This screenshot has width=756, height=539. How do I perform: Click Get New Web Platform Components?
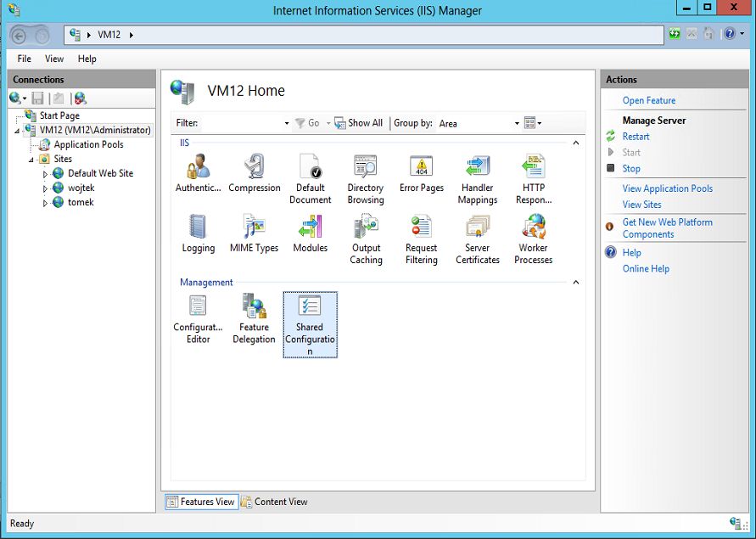[x=667, y=228]
